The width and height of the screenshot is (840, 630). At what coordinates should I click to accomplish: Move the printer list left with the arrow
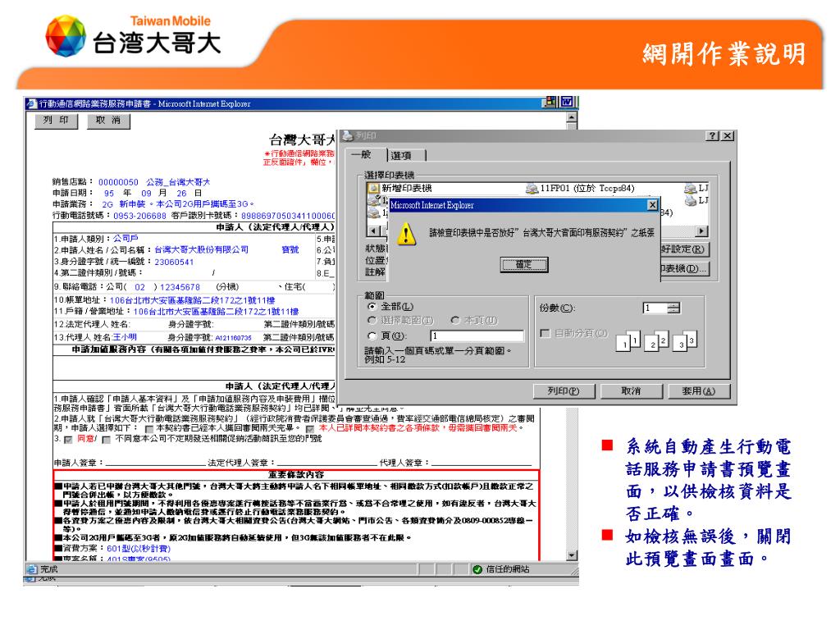(372, 231)
